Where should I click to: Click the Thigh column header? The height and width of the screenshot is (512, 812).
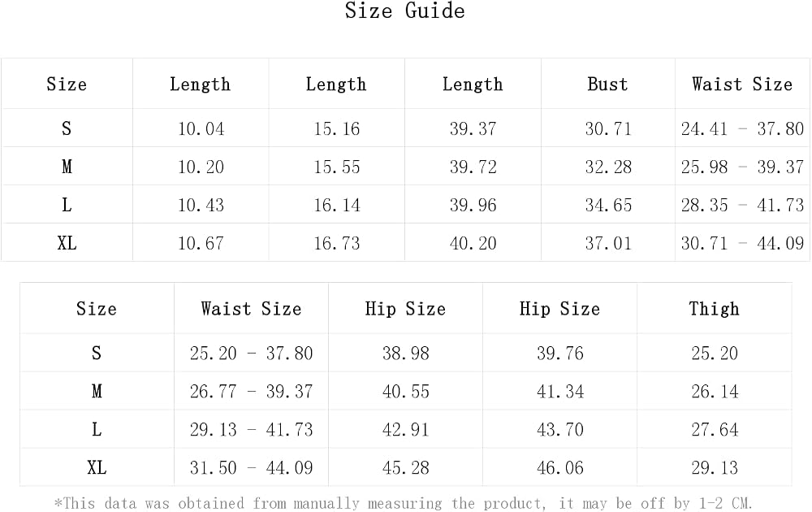(x=714, y=309)
